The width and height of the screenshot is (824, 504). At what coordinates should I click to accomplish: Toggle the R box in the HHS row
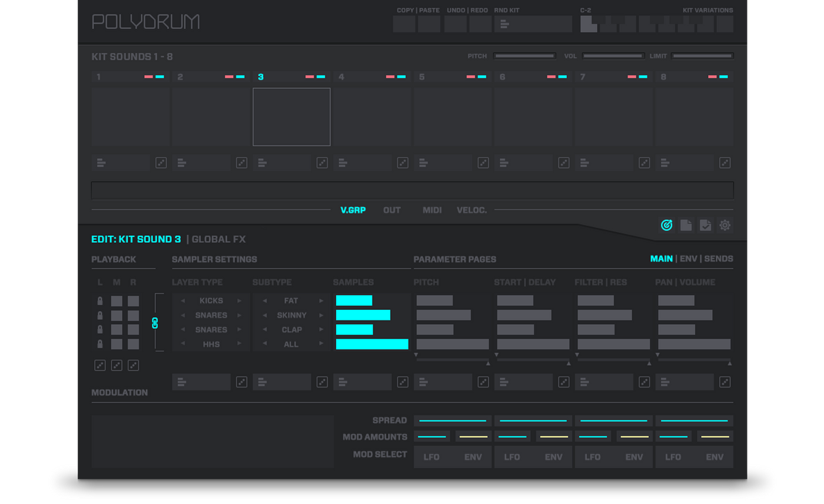coord(134,344)
